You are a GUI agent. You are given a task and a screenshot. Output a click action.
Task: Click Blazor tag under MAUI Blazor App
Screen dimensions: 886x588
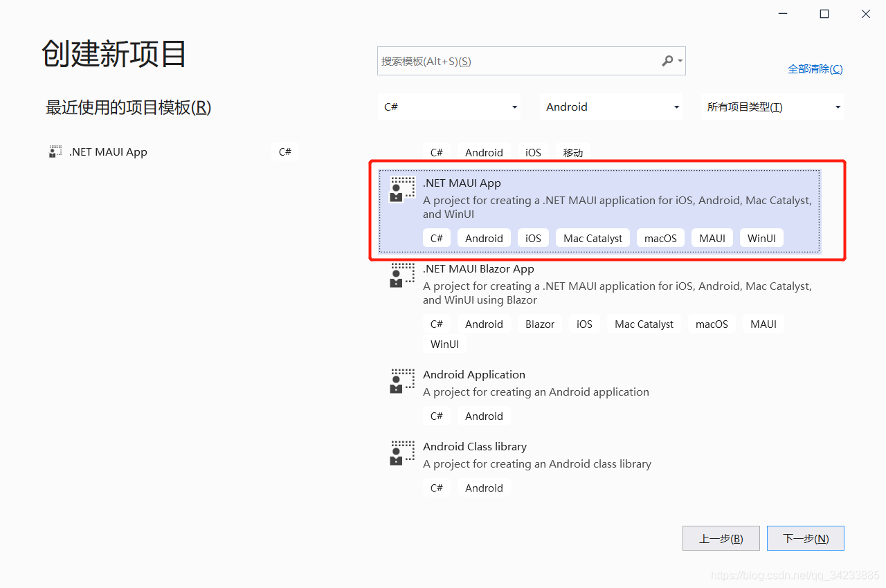pos(540,324)
